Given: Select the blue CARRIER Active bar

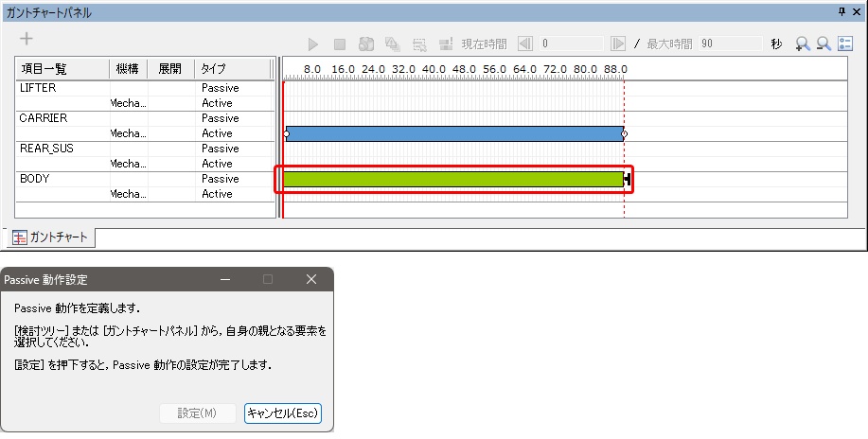Looking at the screenshot, I should (454, 133).
